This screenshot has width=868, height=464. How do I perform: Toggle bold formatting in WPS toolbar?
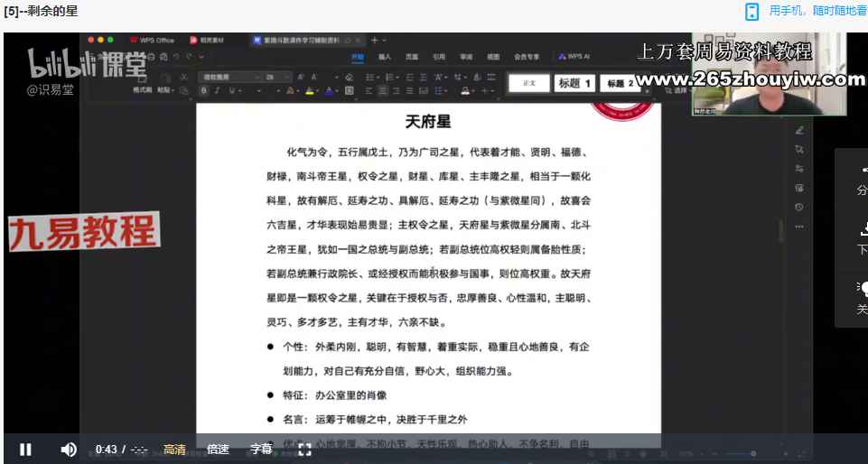(x=204, y=91)
